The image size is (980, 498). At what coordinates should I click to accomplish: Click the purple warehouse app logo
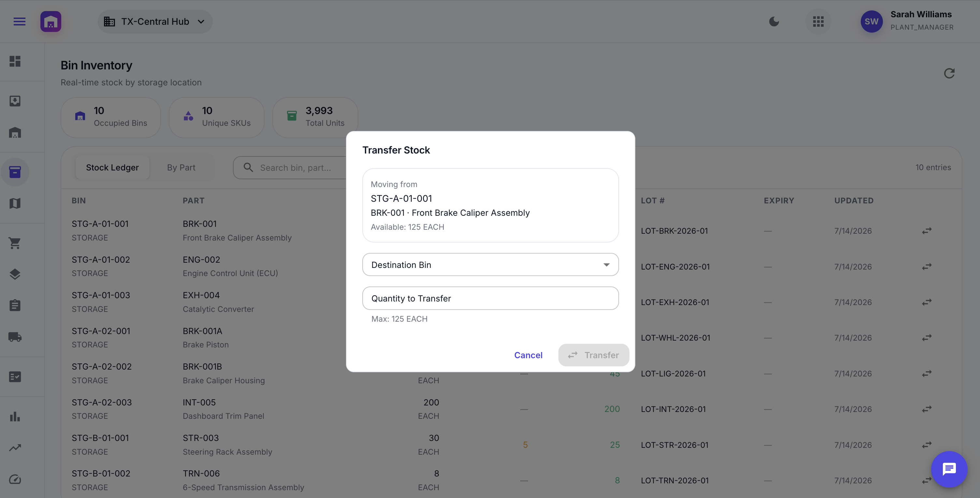point(50,22)
